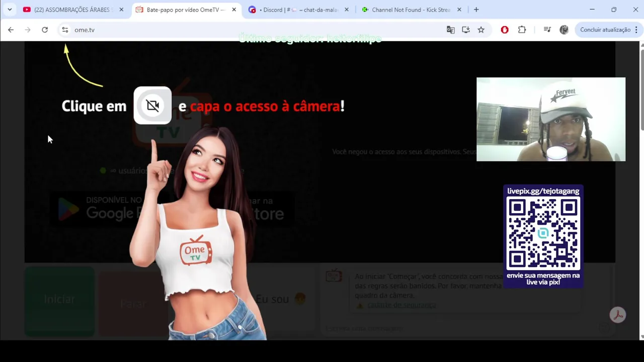Click the OmeTV logo icon in chat box

334,276
